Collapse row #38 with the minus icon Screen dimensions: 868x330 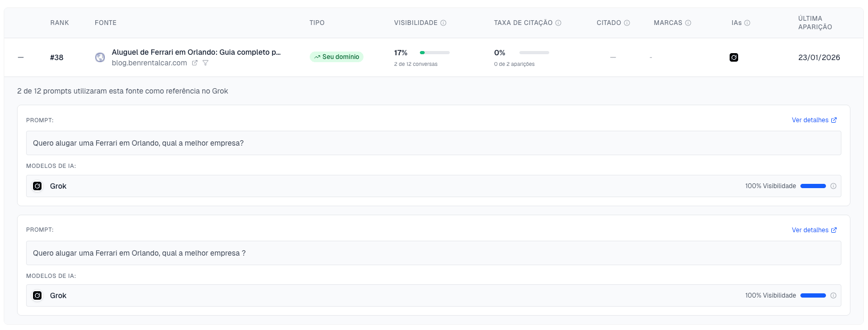(21, 57)
